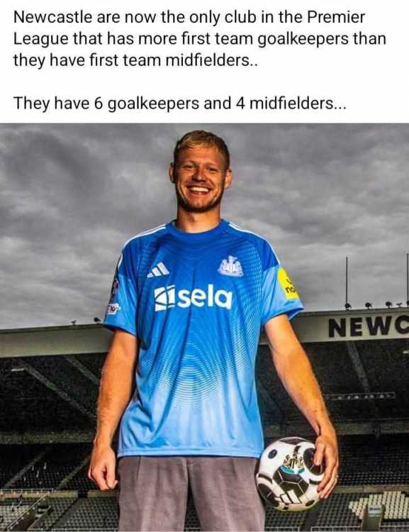Click the yellow badge on the shirt sleeve
409x532 pixels.
coord(287,284)
